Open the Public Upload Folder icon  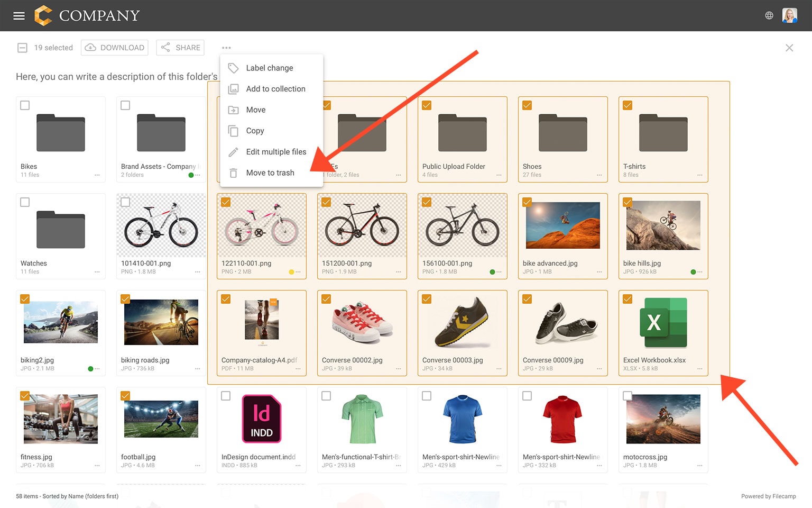tap(463, 133)
